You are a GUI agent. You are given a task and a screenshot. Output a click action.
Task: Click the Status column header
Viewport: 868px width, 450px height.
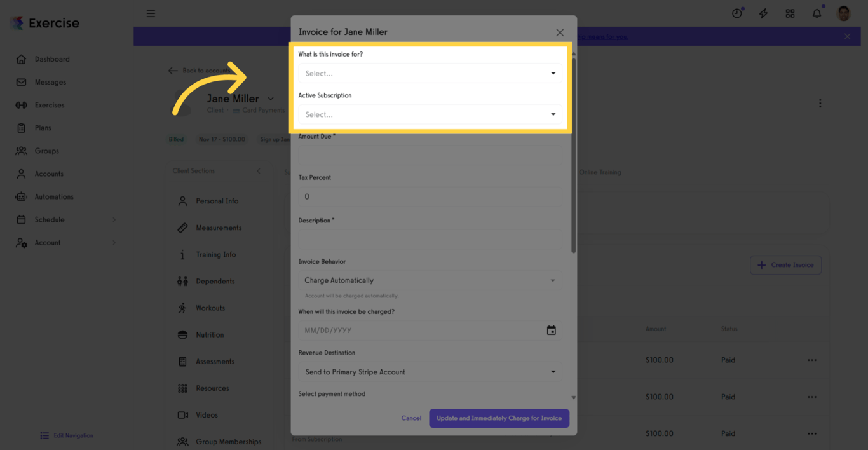729,329
